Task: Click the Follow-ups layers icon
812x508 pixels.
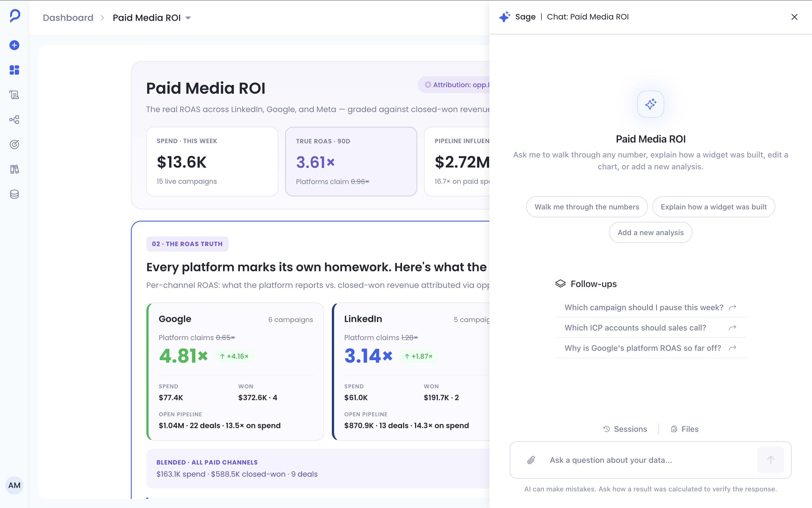Action: point(560,284)
